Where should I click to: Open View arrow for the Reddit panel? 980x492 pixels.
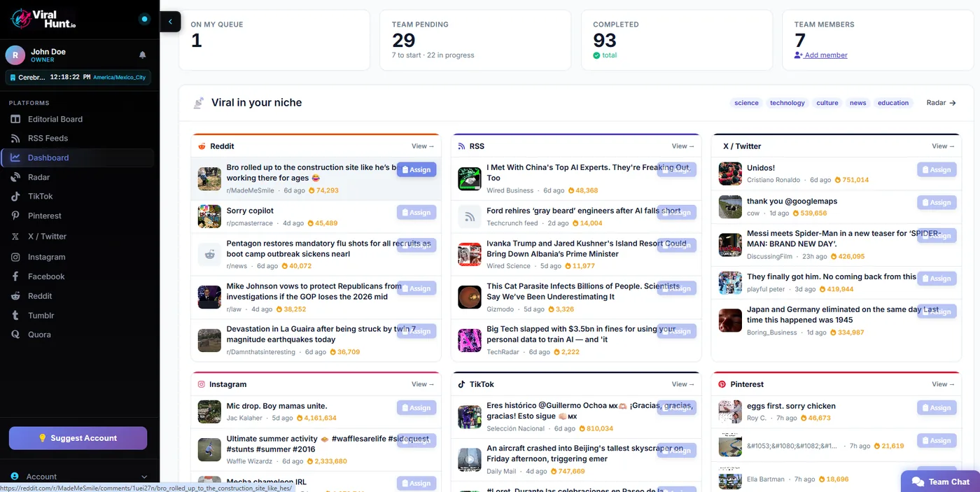[x=423, y=146]
